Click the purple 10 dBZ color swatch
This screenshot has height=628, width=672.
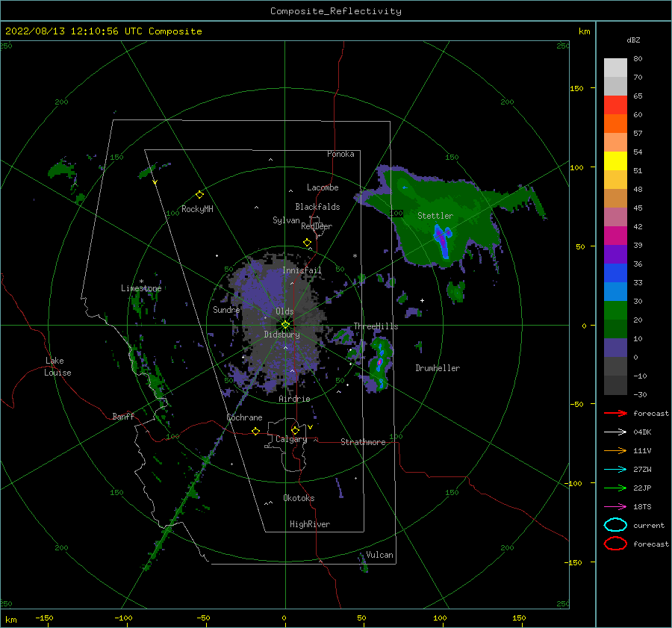pos(615,348)
